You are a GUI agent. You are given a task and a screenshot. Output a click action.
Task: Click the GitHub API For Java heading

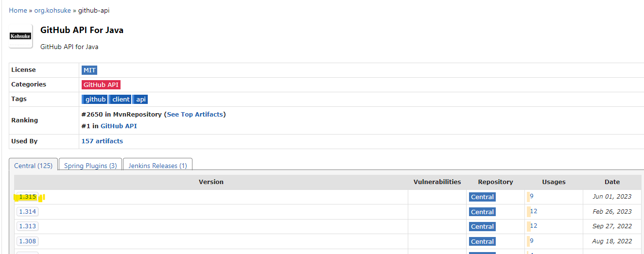82,30
